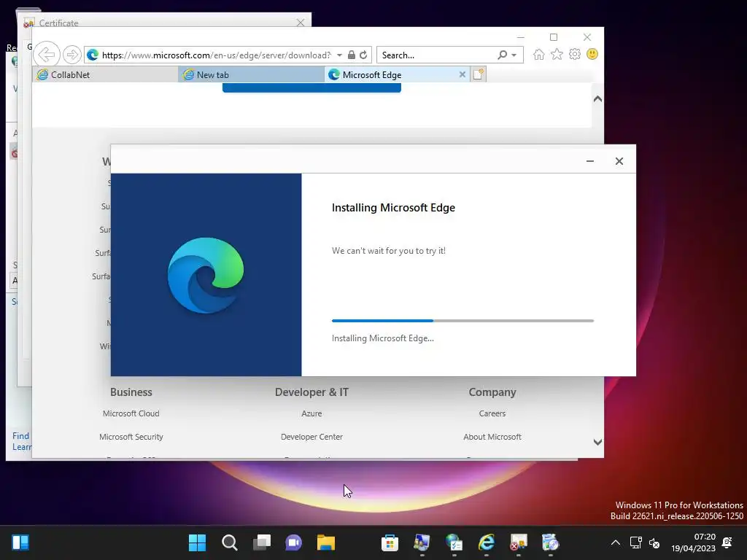Image resolution: width=747 pixels, height=560 pixels.
Task: Open Task View on taskbar
Action: pyautogui.click(x=262, y=542)
